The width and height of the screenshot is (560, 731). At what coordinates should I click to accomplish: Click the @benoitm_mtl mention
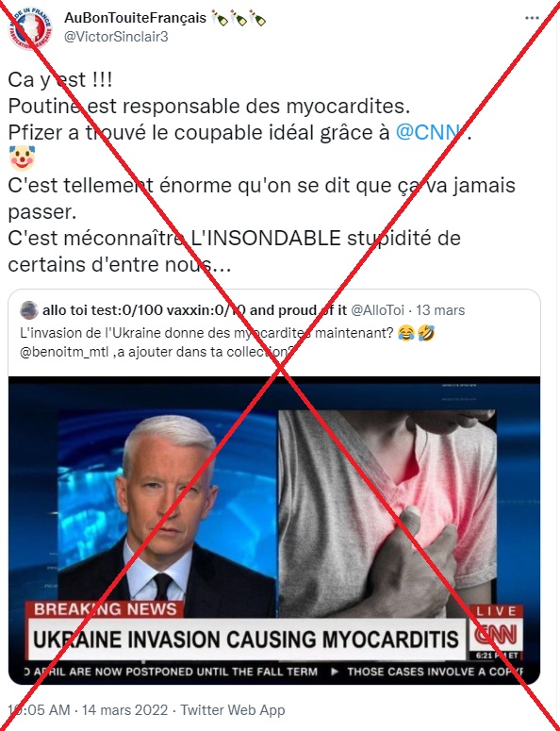coord(64,352)
